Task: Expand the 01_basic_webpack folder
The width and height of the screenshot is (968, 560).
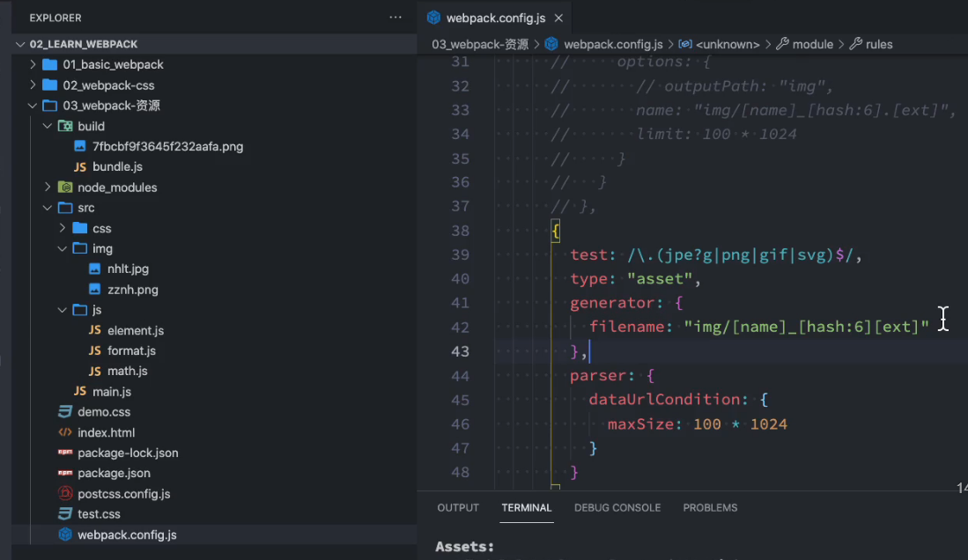Action: tap(33, 64)
